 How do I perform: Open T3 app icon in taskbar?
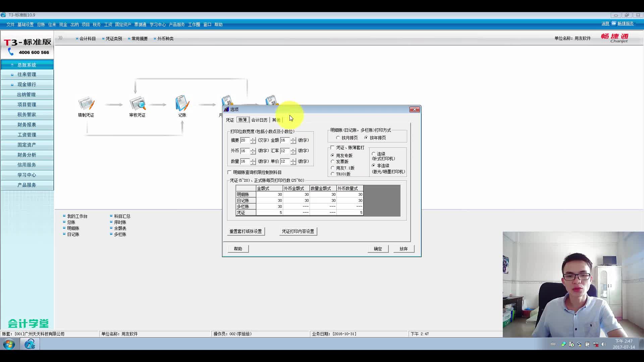pyautogui.click(x=30, y=344)
